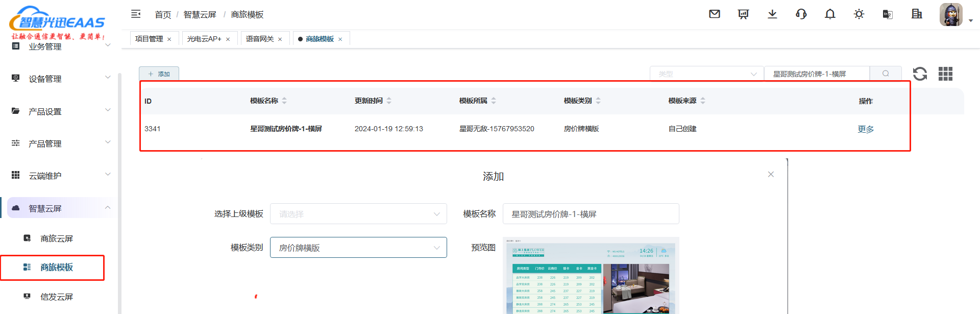Open the notification bell icon
This screenshot has width=980, height=314.
[830, 14]
